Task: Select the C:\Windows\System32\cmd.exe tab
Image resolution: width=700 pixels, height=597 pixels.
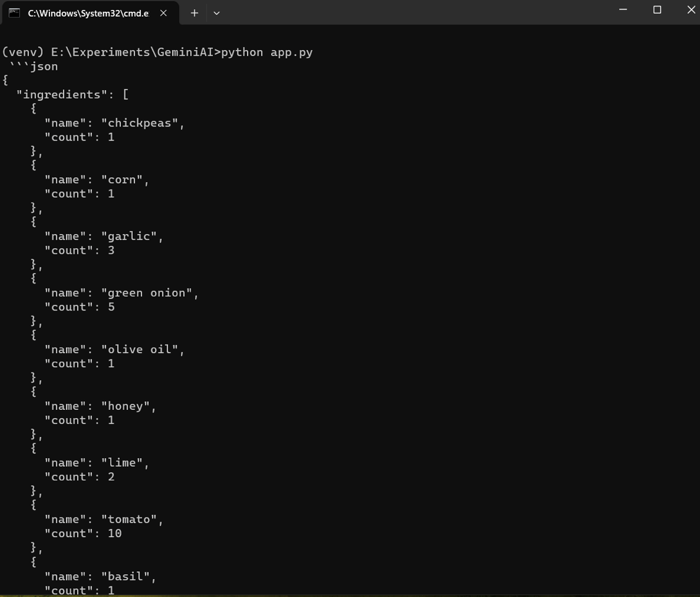Action: pyautogui.click(x=90, y=13)
